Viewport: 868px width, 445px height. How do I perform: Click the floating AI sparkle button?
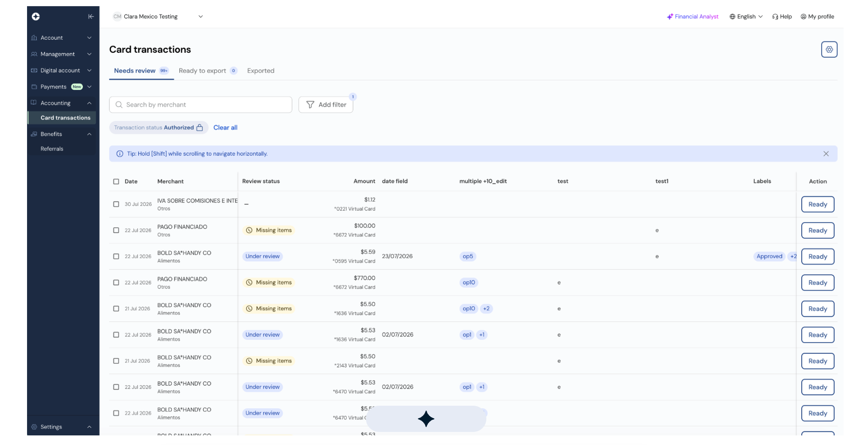(x=426, y=419)
